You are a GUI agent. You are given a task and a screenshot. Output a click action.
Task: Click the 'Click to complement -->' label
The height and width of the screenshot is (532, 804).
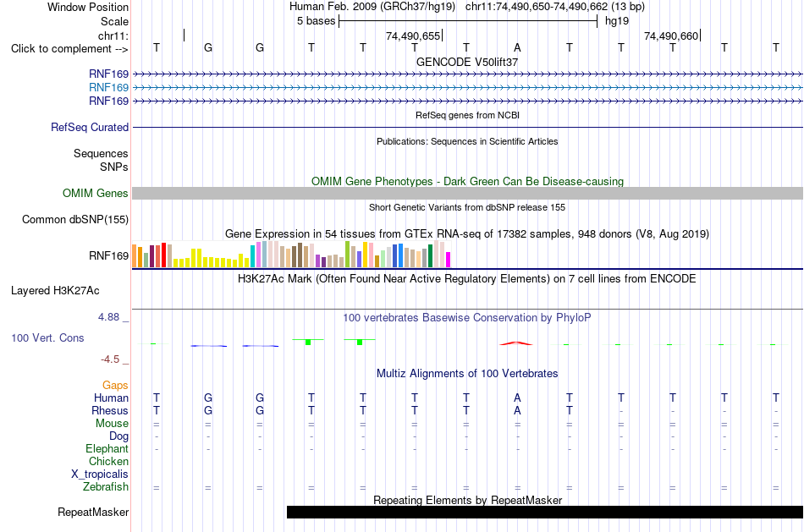[x=69, y=49]
